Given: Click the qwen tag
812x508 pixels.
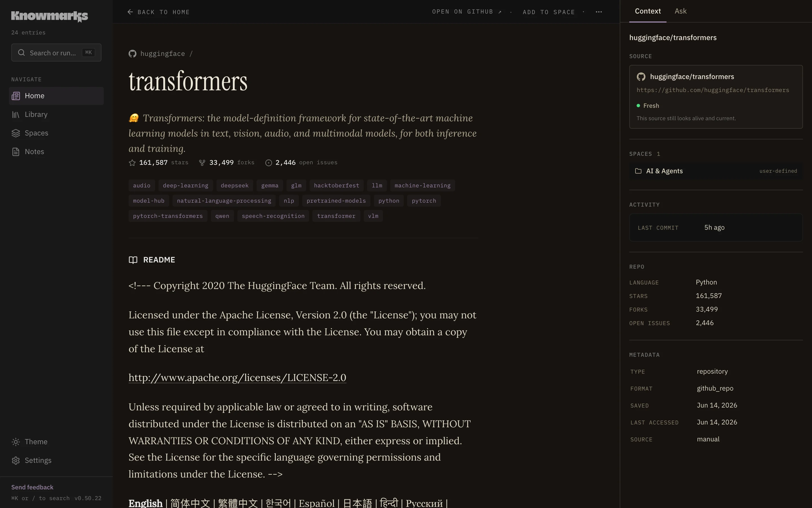Looking at the screenshot, I should coord(222,216).
